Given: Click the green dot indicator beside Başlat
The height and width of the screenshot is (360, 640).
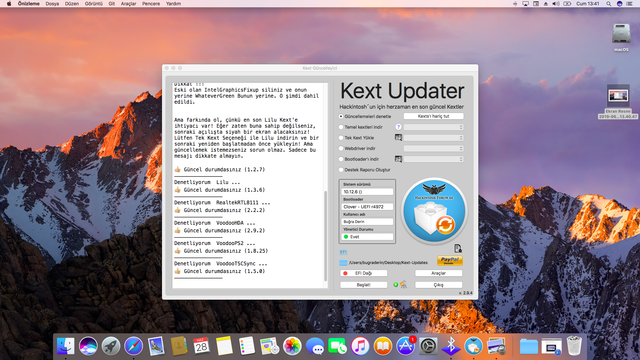Looking at the screenshot, I should point(396,284).
